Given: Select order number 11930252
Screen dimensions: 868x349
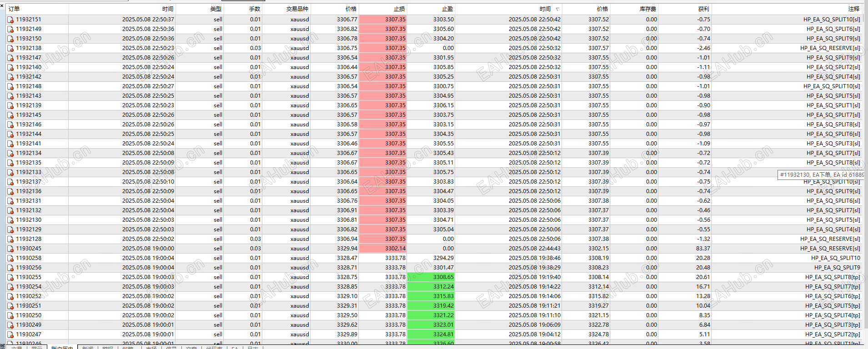Looking at the screenshot, I should pyautogui.click(x=29, y=296).
